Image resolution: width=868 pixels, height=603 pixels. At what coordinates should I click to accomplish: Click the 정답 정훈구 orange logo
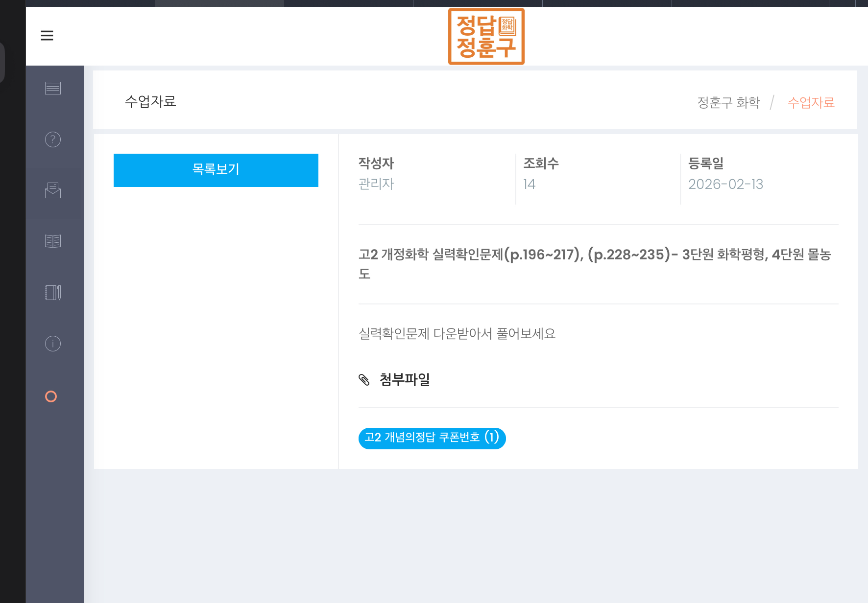click(486, 36)
